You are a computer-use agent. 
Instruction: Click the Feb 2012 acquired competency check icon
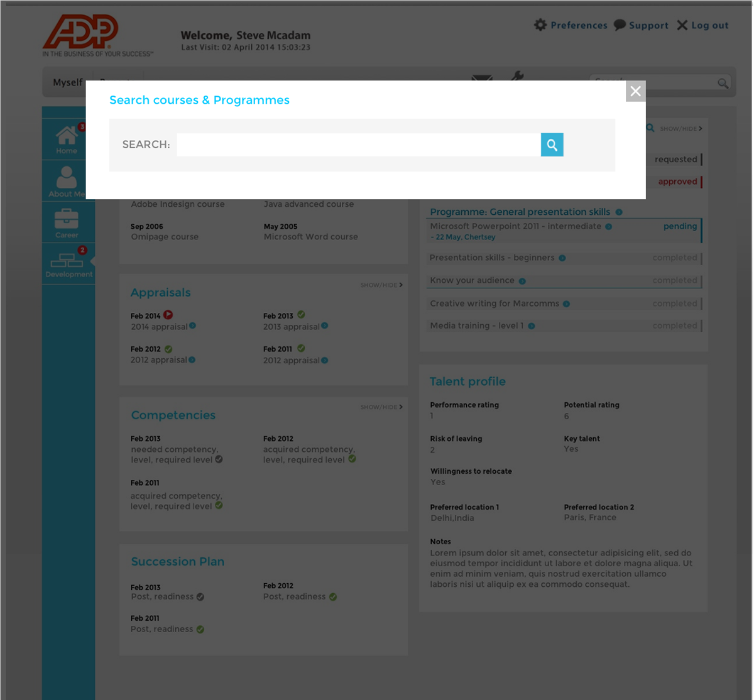coord(352,459)
